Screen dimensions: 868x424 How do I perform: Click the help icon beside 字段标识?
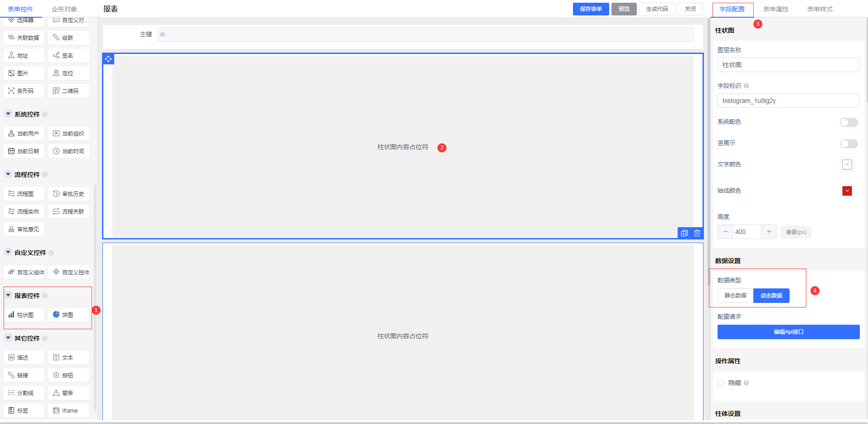(747, 86)
